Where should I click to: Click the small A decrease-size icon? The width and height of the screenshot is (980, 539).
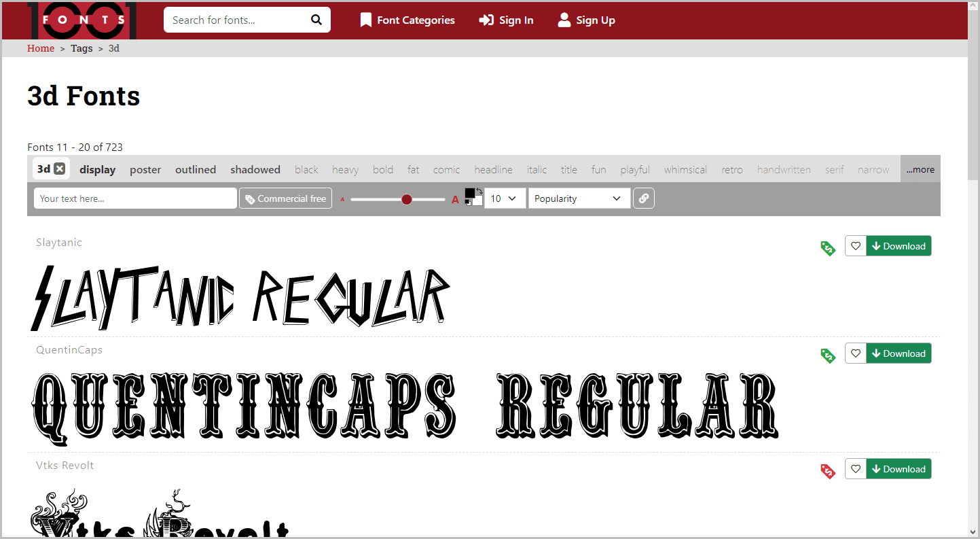342,199
